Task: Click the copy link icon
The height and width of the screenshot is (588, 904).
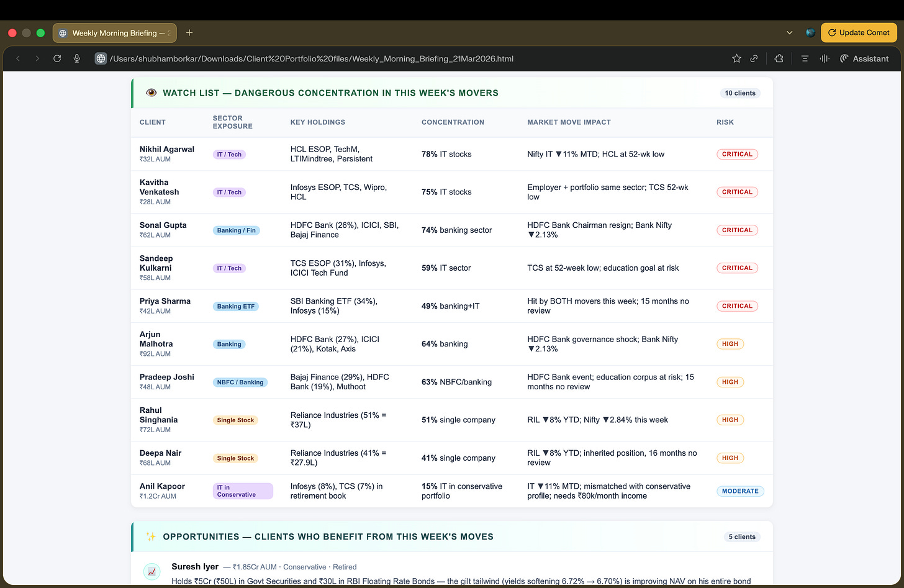Action: click(x=754, y=58)
